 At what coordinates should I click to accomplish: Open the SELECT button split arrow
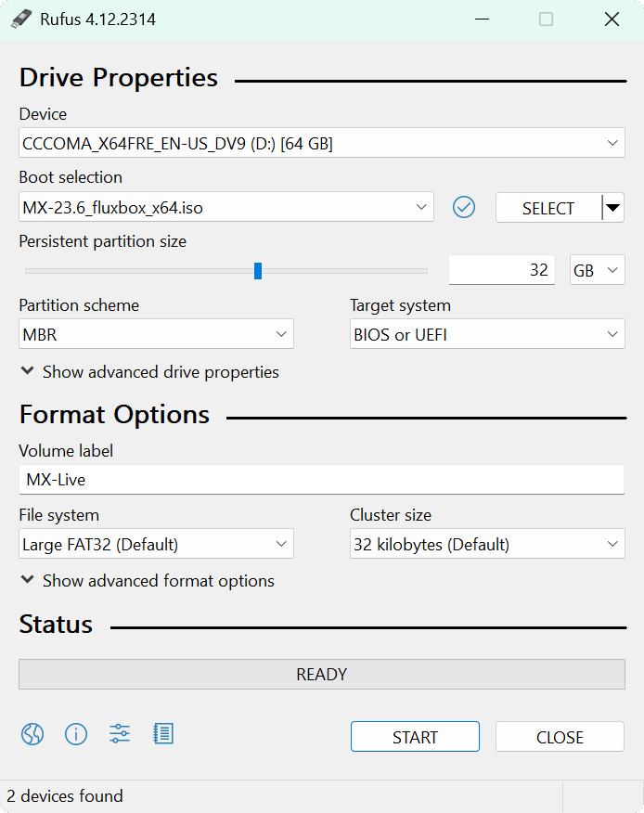(x=612, y=208)
